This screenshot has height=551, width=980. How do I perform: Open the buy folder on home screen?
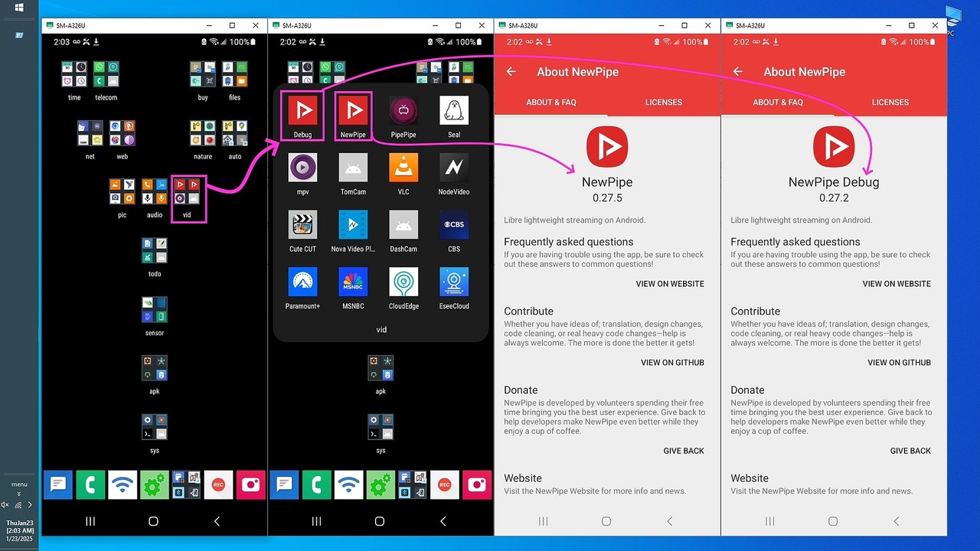(x=203, y=74)
